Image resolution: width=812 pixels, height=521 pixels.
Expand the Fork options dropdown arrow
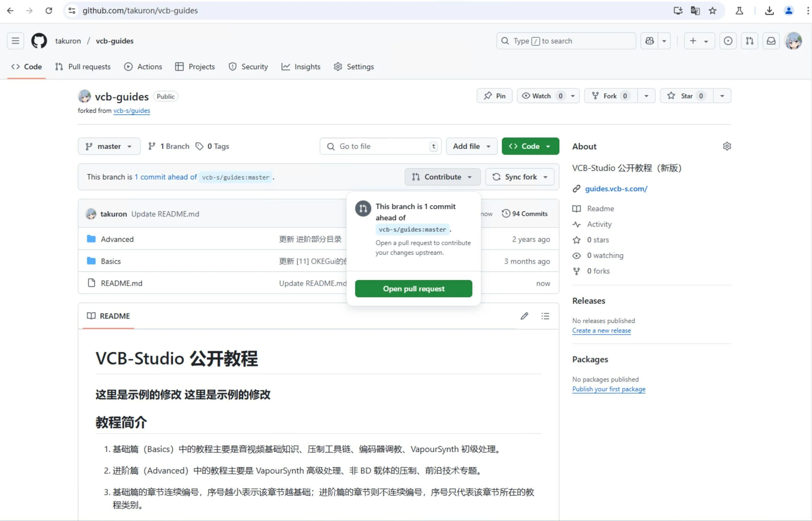click(646, 96)
